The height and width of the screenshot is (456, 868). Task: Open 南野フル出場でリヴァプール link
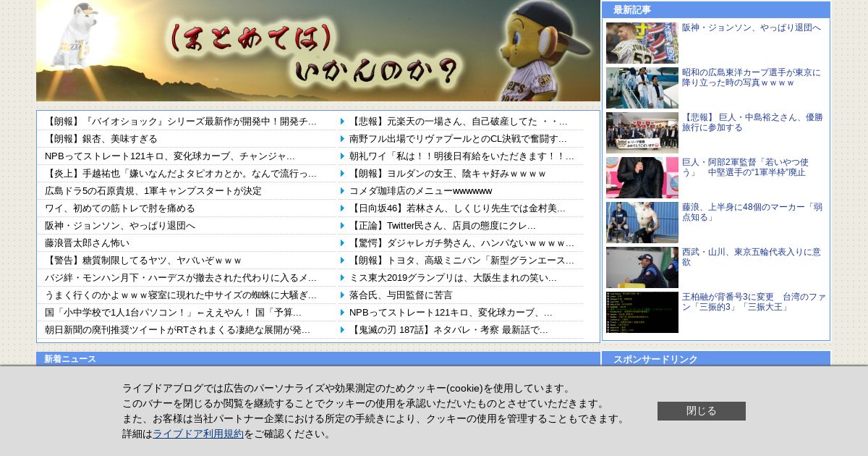pos(459,138)
